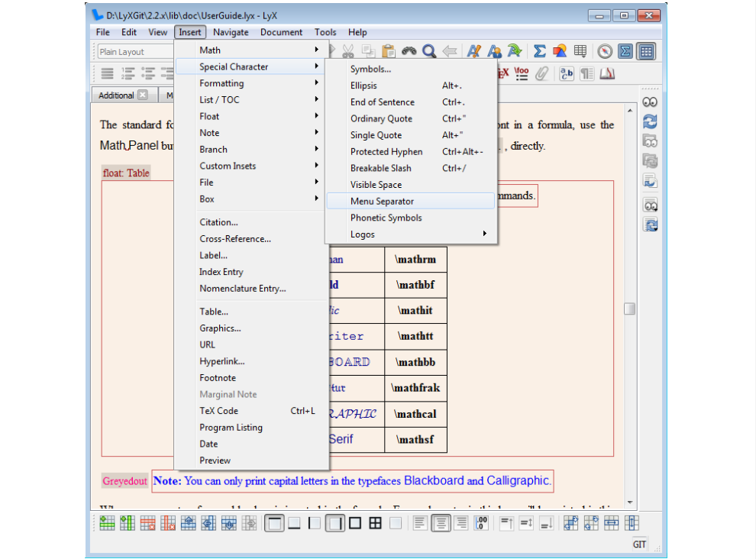Screen dimensions: 756x559
Task: Click the eyes view icon in side toolbar
Action: [x=650, y=102]
